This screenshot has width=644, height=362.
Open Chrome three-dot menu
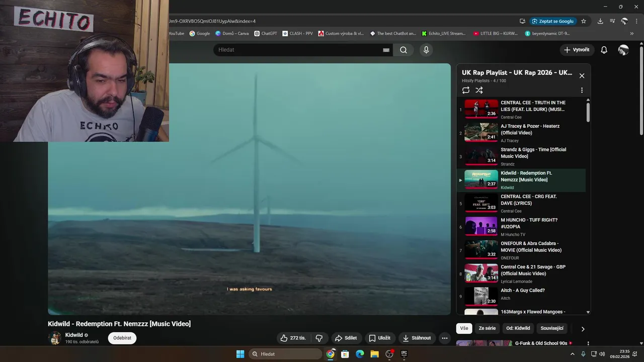(x=636, y=21)
